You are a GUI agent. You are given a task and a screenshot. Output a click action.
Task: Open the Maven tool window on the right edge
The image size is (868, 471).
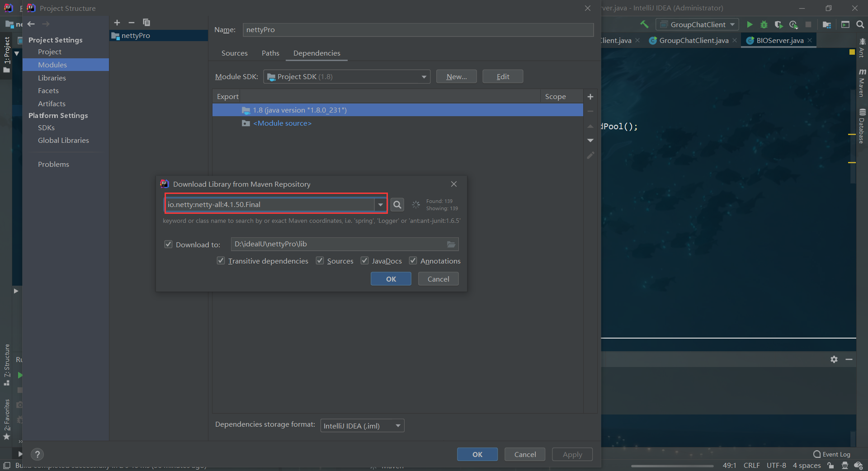tap(862, 83)
